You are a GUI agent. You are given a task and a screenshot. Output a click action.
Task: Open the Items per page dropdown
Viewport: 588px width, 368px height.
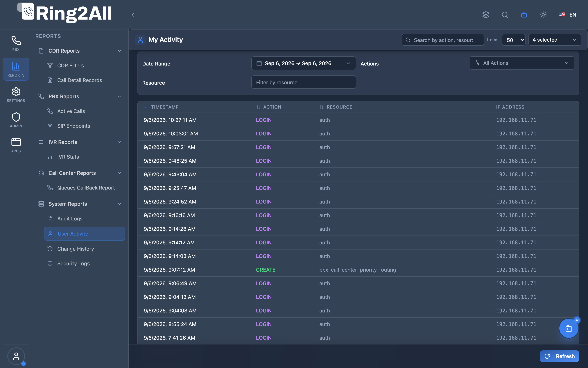point(514,40)
